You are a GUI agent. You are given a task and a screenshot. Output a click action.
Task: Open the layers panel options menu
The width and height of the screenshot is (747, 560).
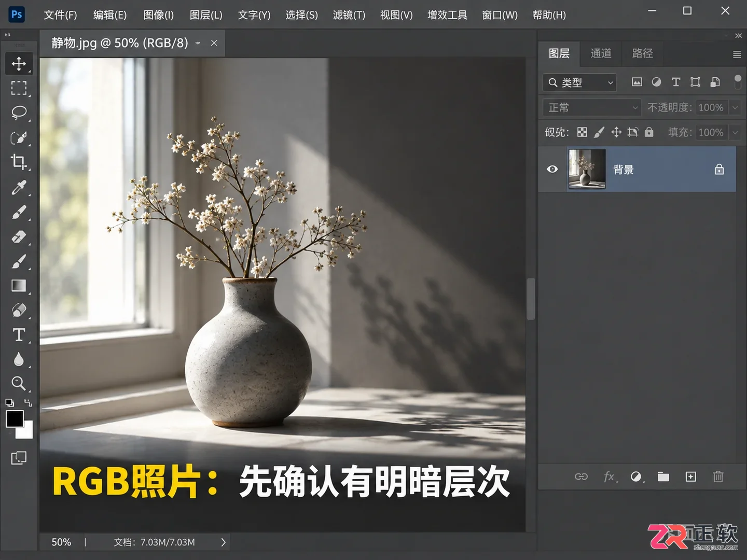(x=737, y=54)
